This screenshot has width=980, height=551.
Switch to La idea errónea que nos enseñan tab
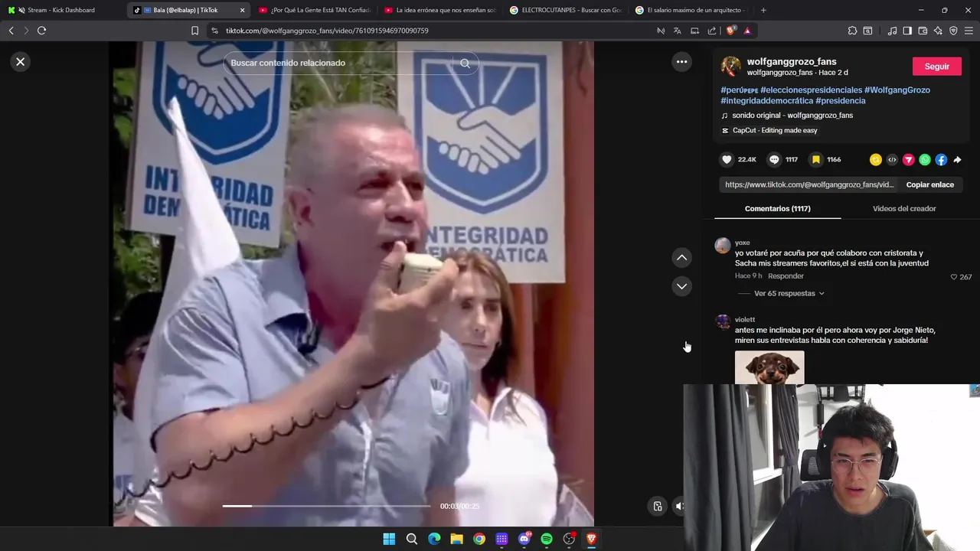point(439,10)
